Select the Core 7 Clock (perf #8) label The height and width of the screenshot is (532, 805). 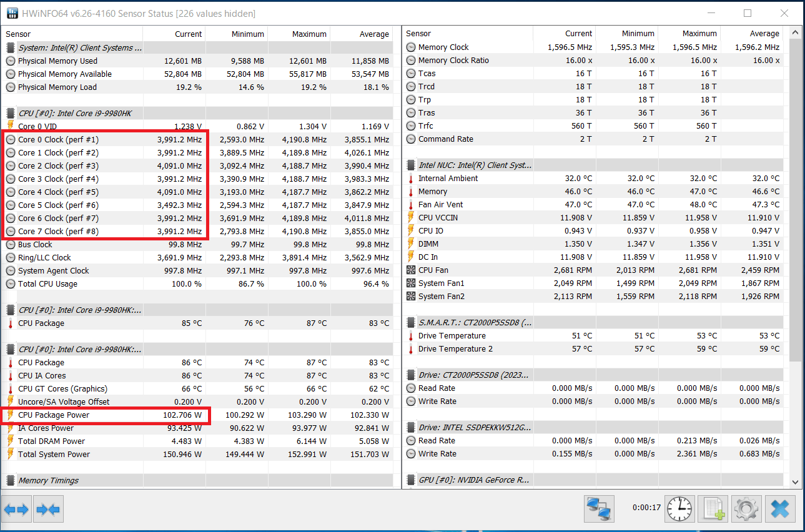tap(58, 232)
